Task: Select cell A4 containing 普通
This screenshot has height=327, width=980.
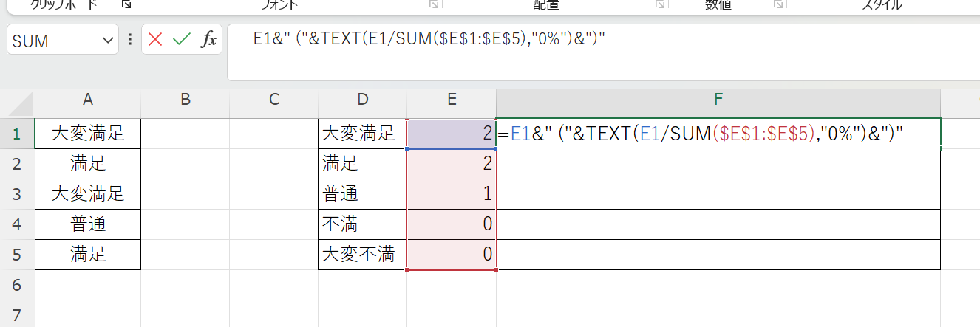Action: coord(87,224)
